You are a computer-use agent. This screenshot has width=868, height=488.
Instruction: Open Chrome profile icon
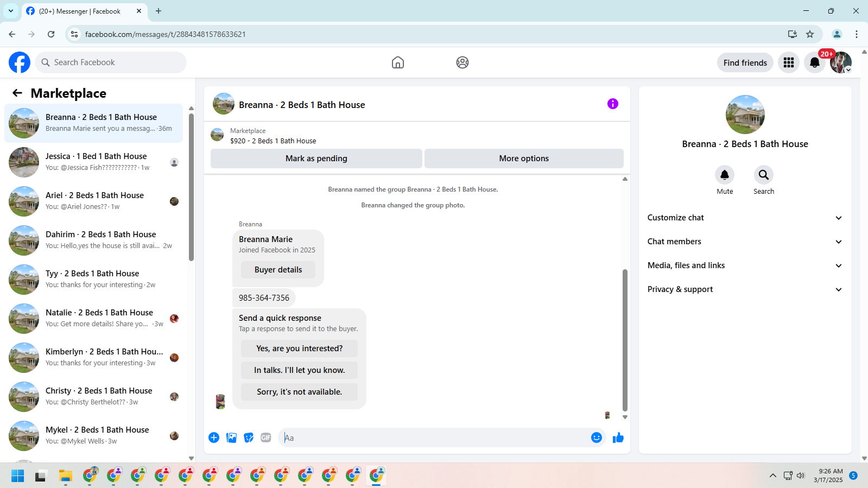pos(837,34)
